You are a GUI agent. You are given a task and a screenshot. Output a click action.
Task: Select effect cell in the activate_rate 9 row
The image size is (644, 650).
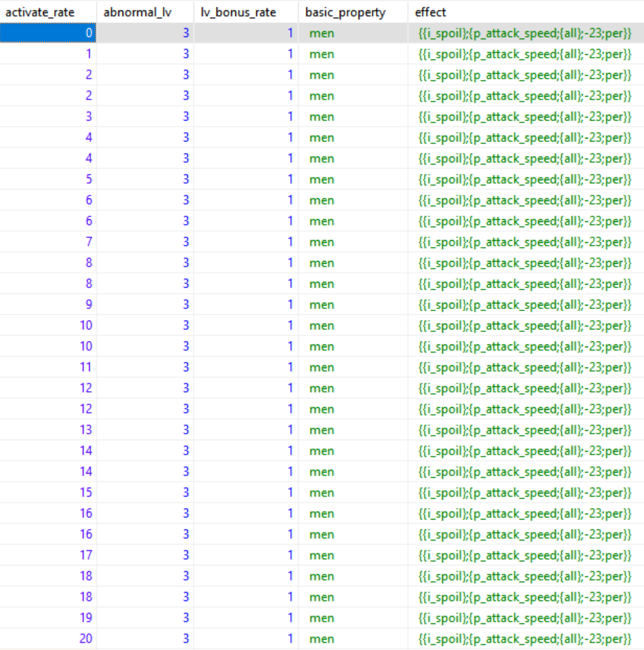pyautogui.click(x=524, y=304)
